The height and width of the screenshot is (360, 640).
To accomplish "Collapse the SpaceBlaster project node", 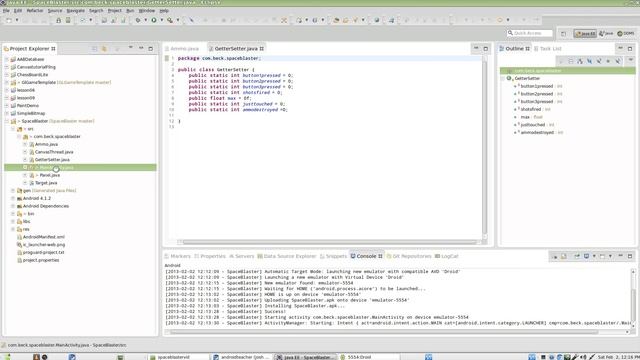I will click(7, 121).
